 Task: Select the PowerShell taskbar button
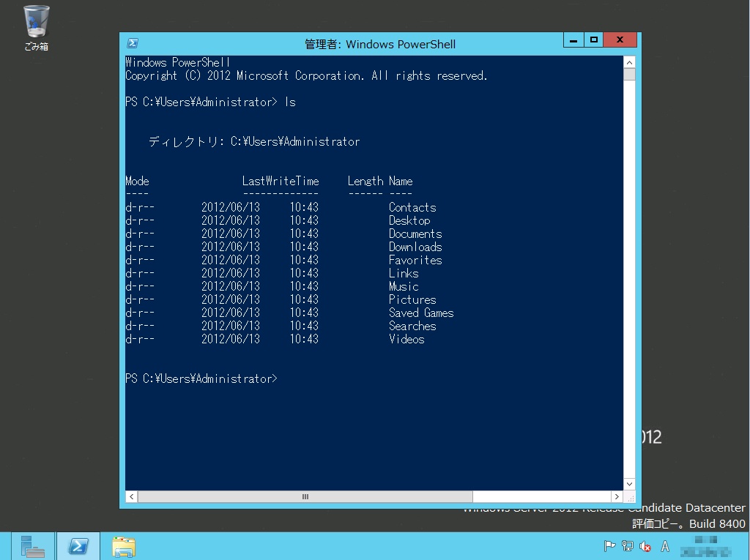pyautogui.click(x=78, y=546)
